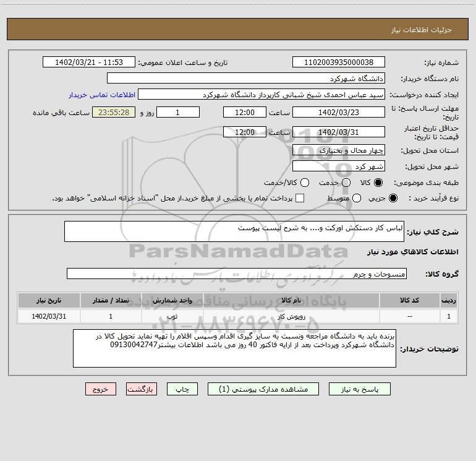Click the تعداد / مقدار column header

pos(111,300)
